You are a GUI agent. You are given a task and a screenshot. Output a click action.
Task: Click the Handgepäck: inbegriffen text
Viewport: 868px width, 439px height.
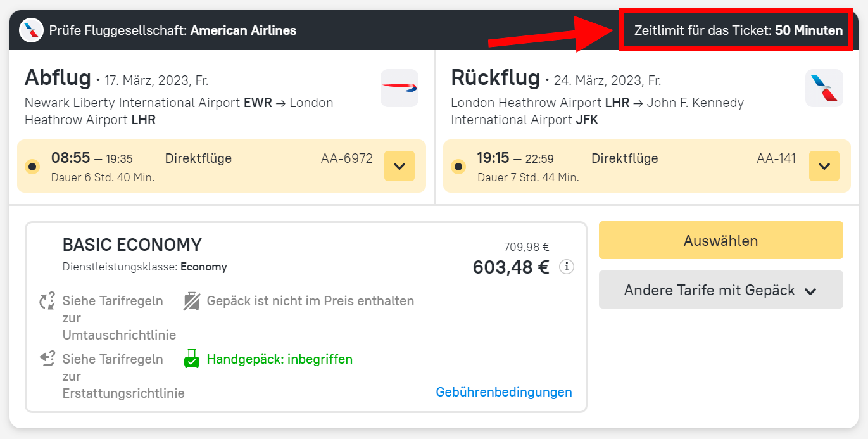[279, 359]
